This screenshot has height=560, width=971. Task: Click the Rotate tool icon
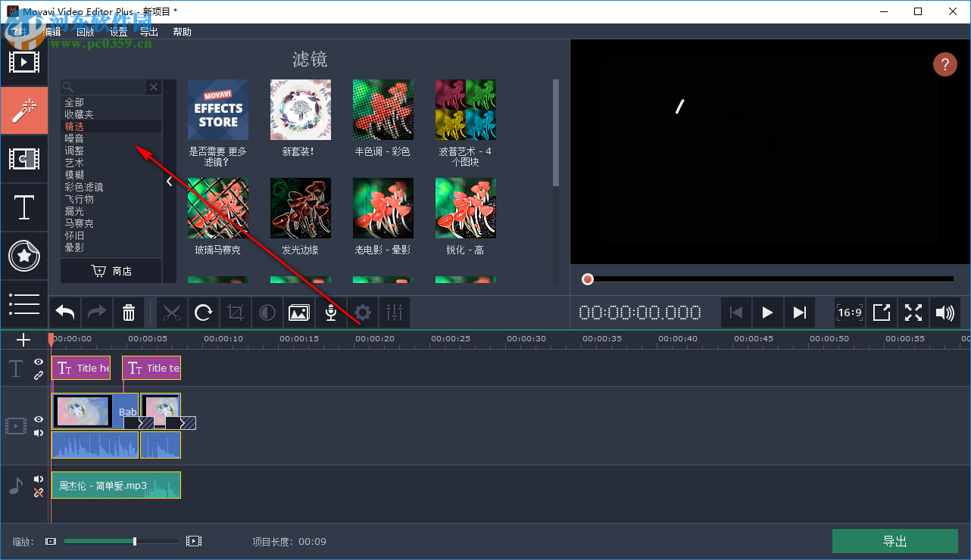(x=204, y=313)
